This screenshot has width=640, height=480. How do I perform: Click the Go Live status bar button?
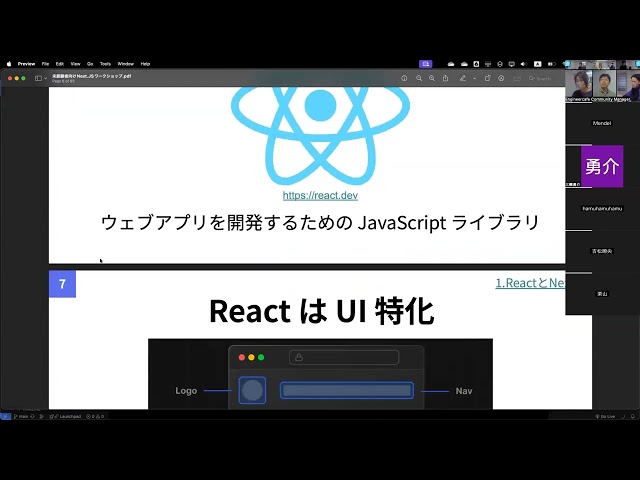(605, 416)
